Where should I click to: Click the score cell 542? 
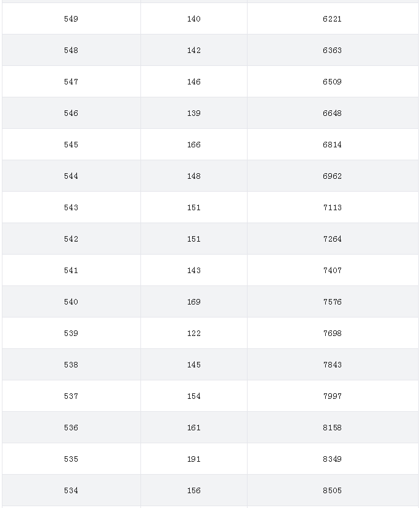[x=71, y=239]
